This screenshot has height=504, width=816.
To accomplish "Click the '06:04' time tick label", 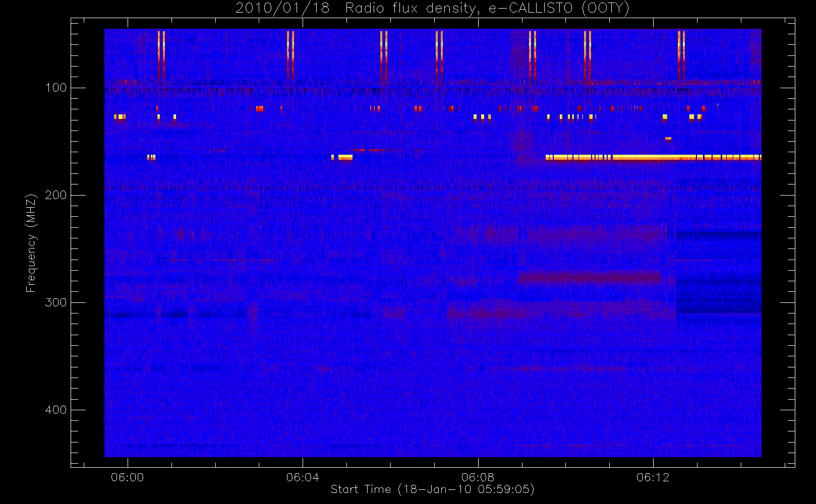I will pos(303,477).
